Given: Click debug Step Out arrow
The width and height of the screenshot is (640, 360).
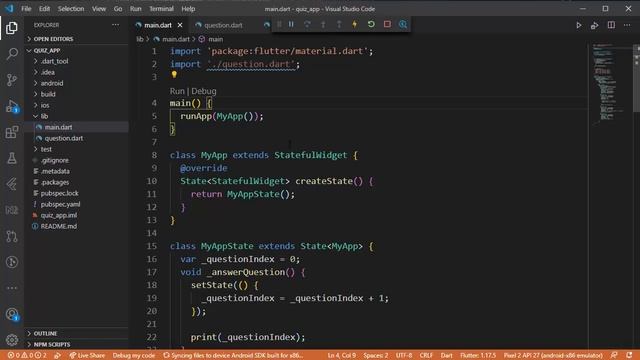Looking at the screenshot, I should (339, 24).
